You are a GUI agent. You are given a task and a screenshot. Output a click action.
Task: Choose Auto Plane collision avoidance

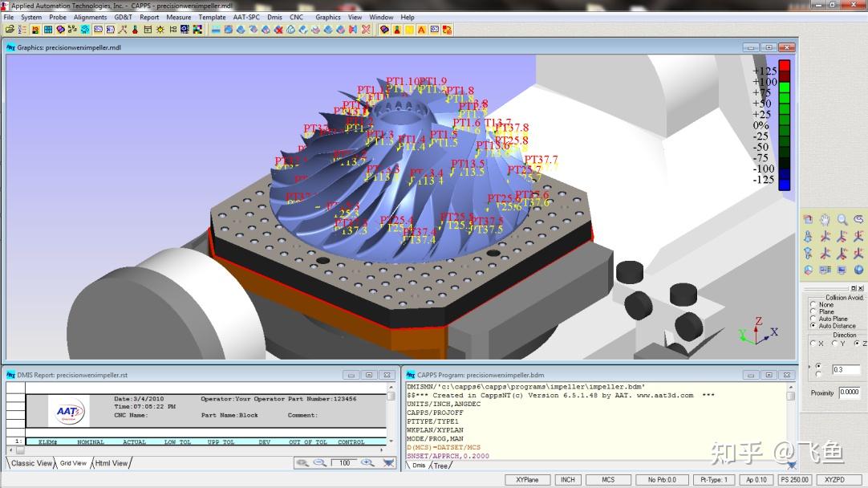(x=813, y=319)
